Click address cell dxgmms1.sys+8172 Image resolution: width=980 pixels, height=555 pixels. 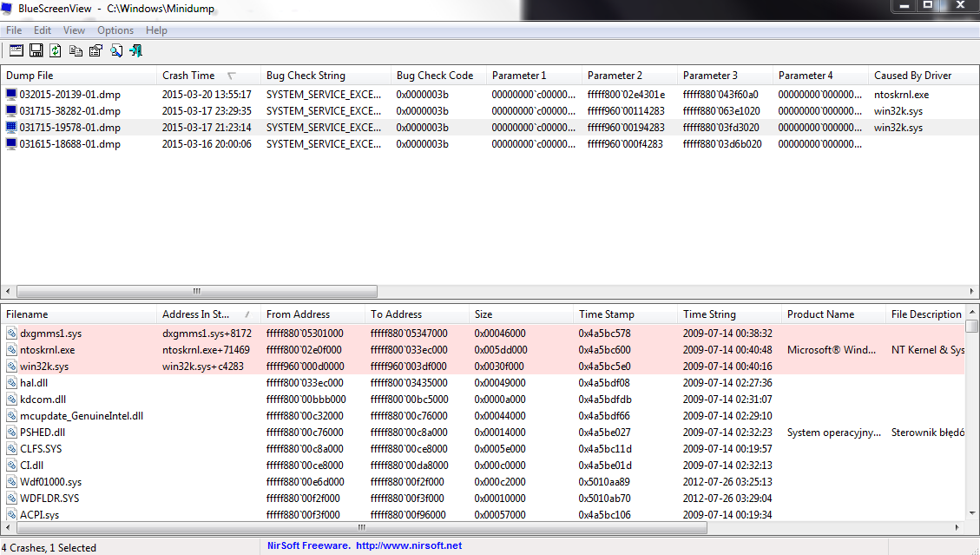(207, 334)
